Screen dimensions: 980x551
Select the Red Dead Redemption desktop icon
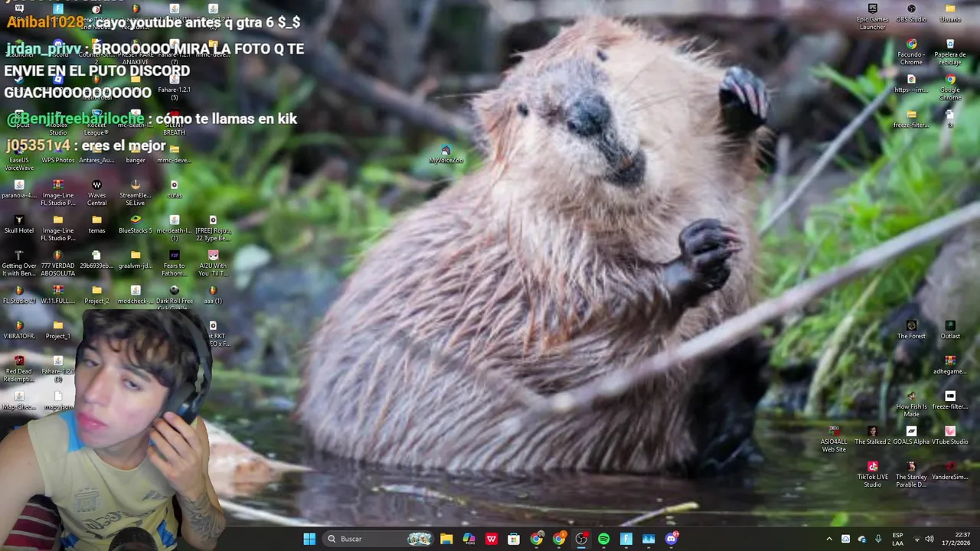pyautogui.click(x=19, y=367)
